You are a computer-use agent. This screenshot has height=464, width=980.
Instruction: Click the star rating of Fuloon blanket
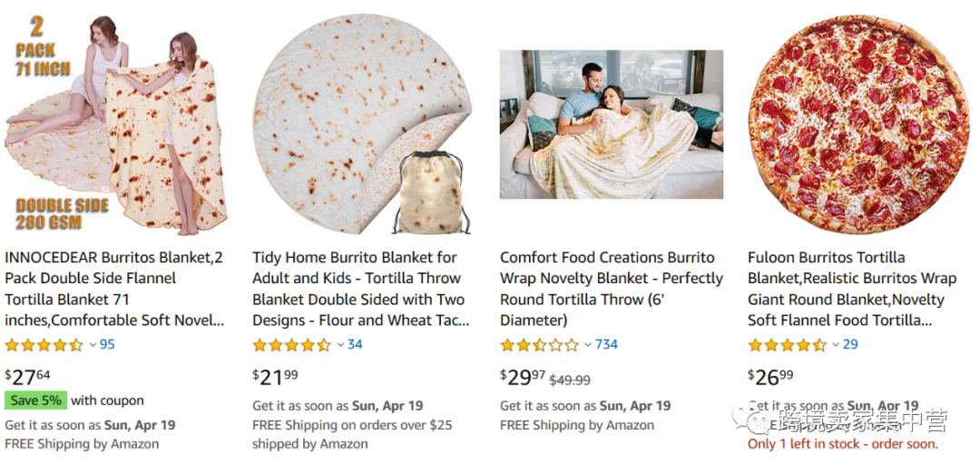pyautogui.click(x=787, y=345)
